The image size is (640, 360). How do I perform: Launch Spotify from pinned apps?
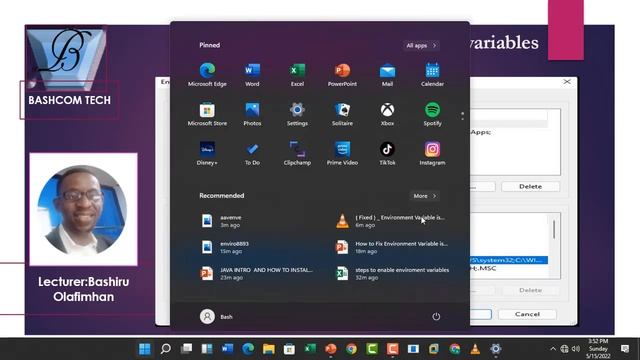[432, 114]
